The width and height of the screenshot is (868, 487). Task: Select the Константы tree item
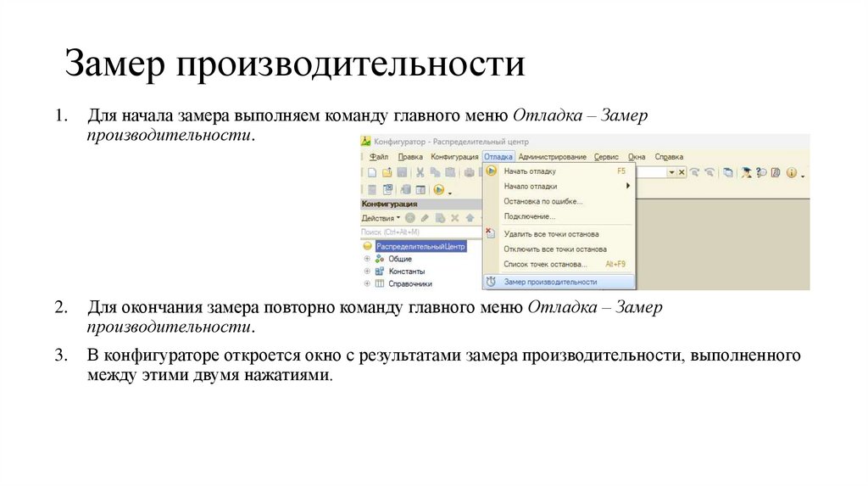point(406,271)
